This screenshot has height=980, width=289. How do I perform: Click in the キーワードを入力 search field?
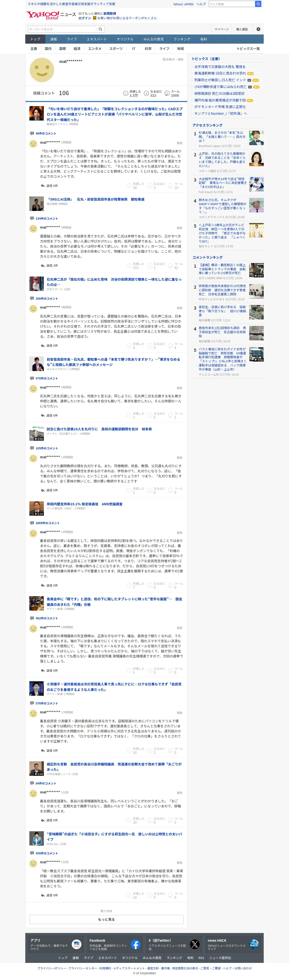tap(62, 29)
